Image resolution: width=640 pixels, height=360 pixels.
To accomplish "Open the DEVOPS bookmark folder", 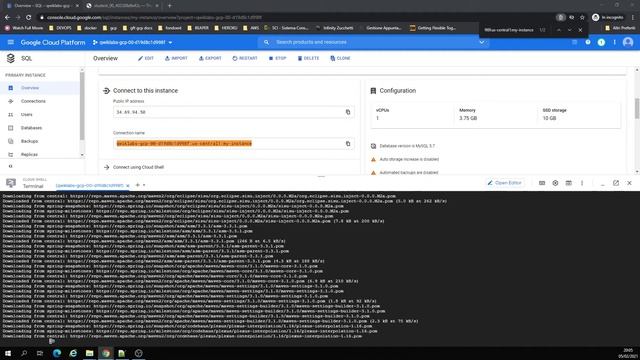I will [60, 28].
